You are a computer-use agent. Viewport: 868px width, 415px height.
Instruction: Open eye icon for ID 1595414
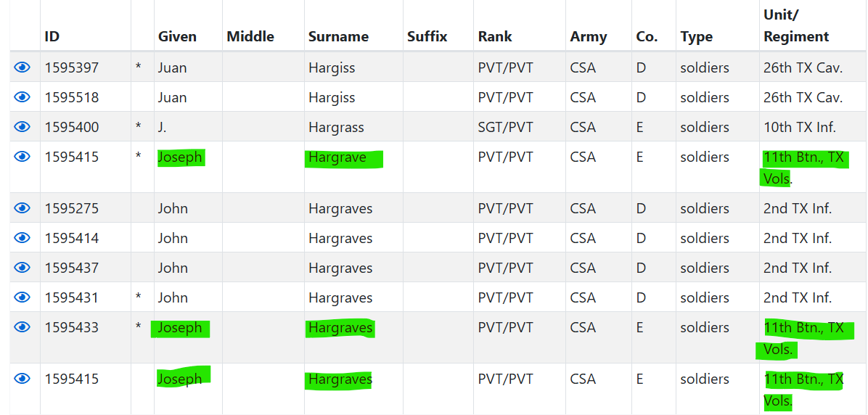[22, 238]
